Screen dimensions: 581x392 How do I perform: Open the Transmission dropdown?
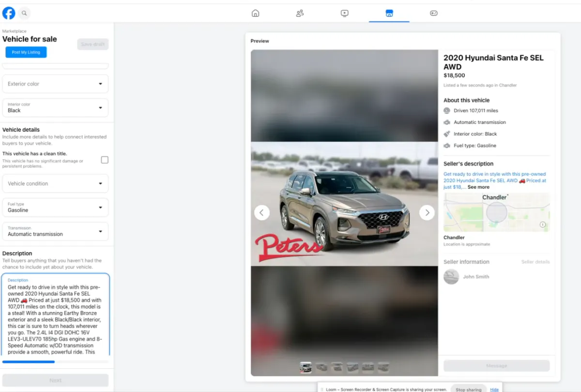tap(55, 231)
